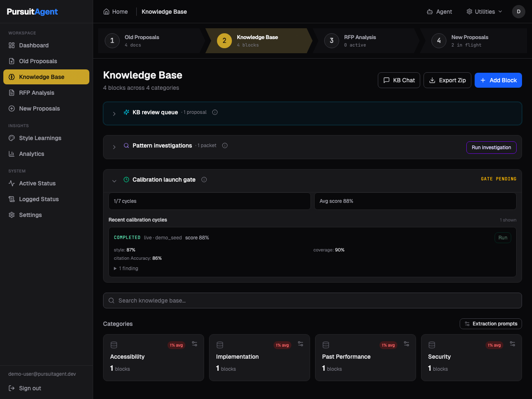The width and height of the screenshot is (532, 399).
Task: Click the magnifier icon beside Pattern investigations
Action: (x=126, y=145)
